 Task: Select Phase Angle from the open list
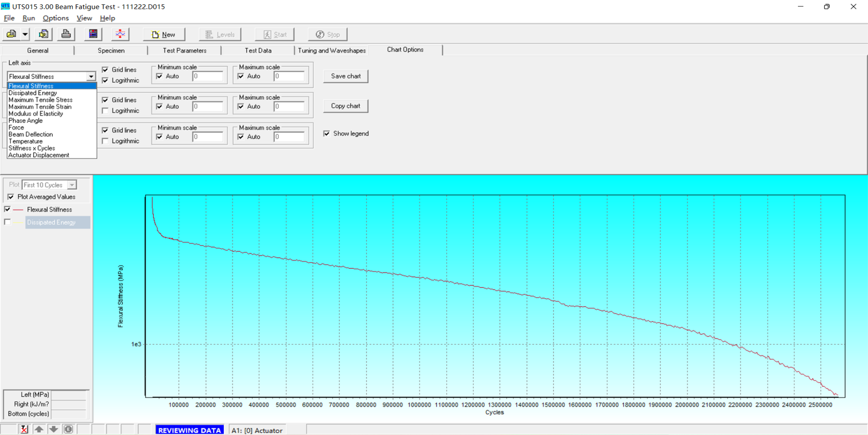tap(26, 120)
